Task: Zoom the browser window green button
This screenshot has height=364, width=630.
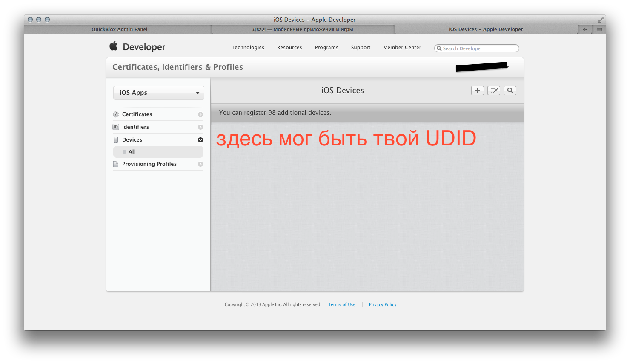Action: pos(47,20)
